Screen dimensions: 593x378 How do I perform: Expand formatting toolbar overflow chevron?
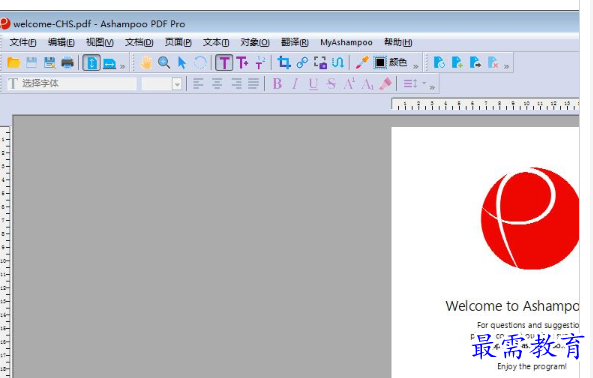432,87
